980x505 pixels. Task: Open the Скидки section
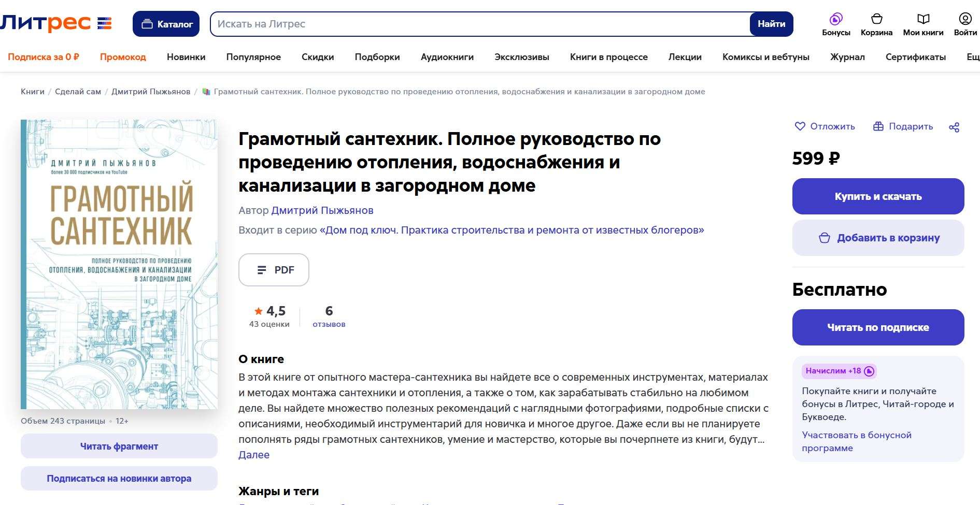[x=318, y=57]
